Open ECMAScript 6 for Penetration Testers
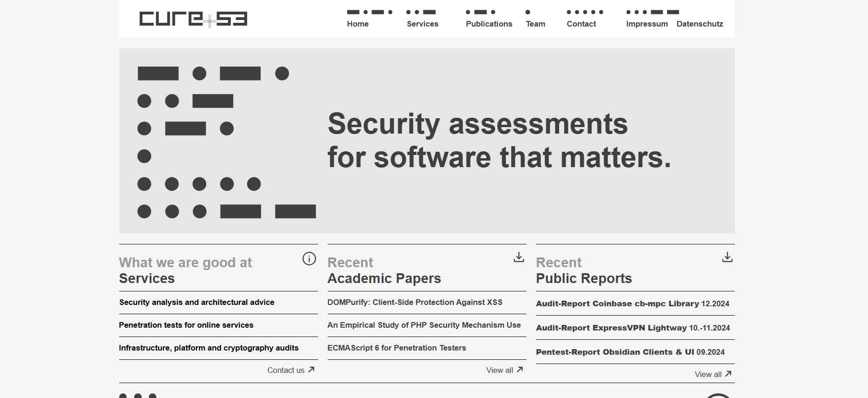868x398 pixels. 397,348
